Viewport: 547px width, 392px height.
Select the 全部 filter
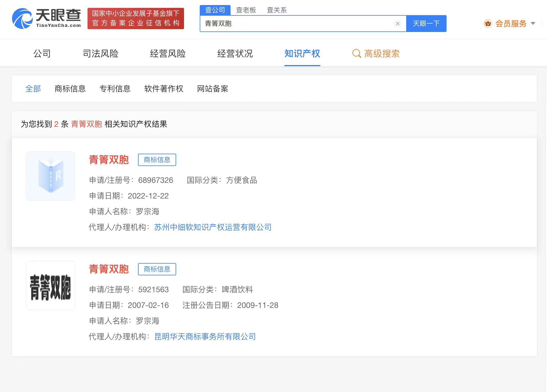(33, 89)
